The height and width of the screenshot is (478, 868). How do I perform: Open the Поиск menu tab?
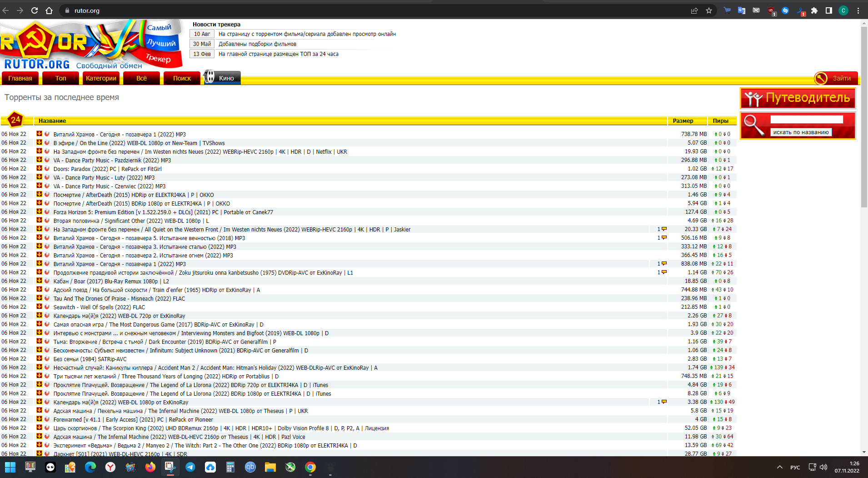[x=182, y=78]
